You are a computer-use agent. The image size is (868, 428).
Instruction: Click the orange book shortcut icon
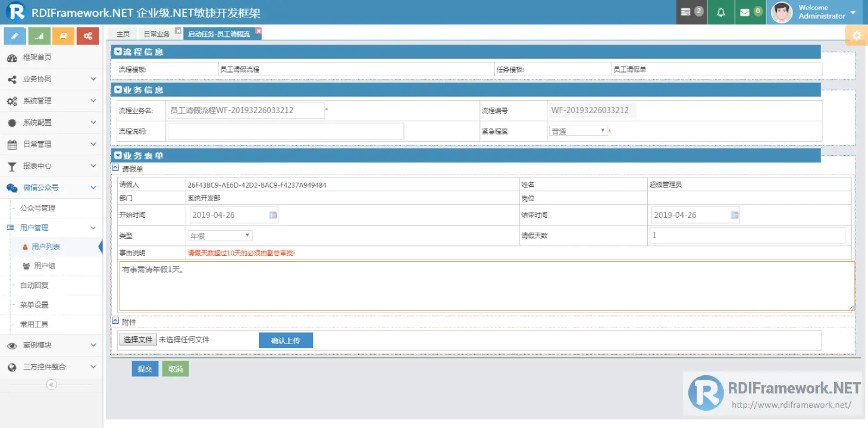click(x=63, y=36)
